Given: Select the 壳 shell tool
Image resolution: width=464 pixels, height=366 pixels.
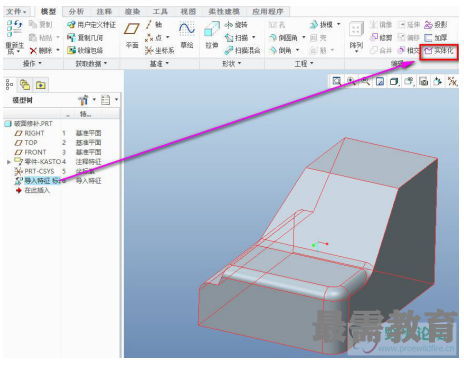Looking at the screenshot, I should pyautogui.click(x=318, y=38).
